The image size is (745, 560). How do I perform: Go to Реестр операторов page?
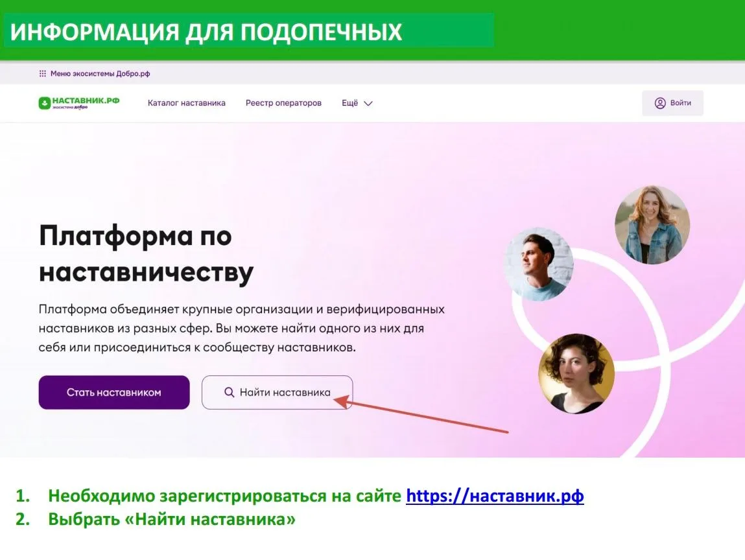pos(283,103)
